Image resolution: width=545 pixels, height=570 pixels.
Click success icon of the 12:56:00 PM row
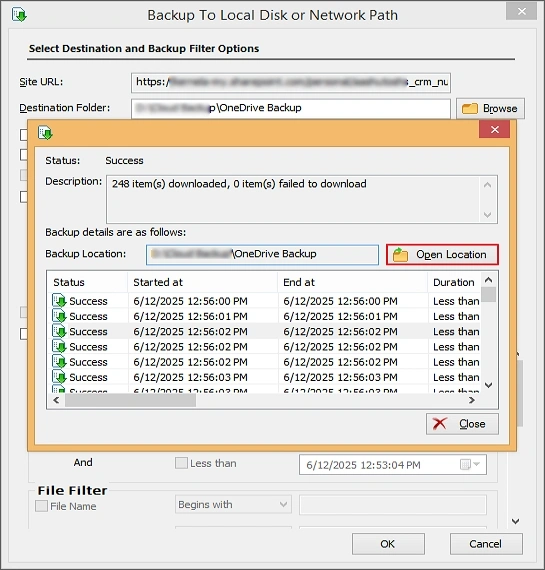tap(59, 301)
